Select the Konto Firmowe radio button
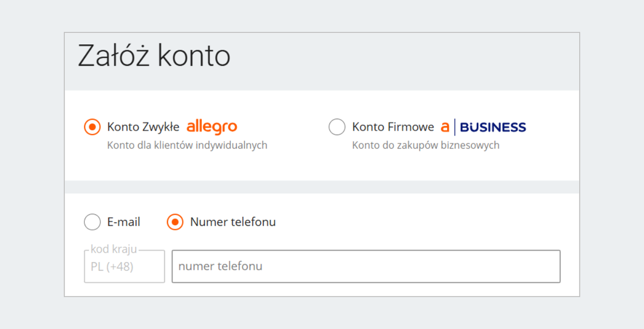 point(337,127)
